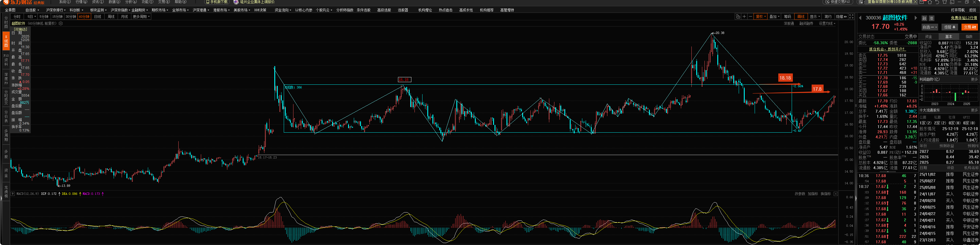Hide the side panel with 隐藏
The width and height of the screenshot is (980, 245).
(841, 16)
